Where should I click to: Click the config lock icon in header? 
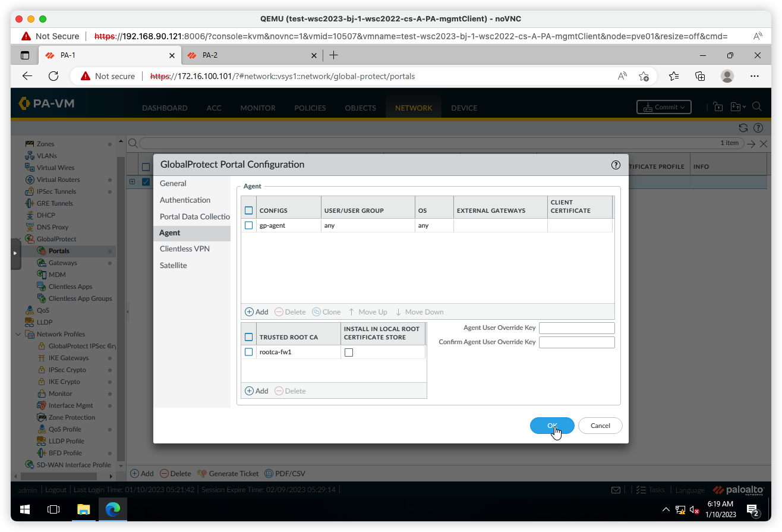tap(718, 107)
